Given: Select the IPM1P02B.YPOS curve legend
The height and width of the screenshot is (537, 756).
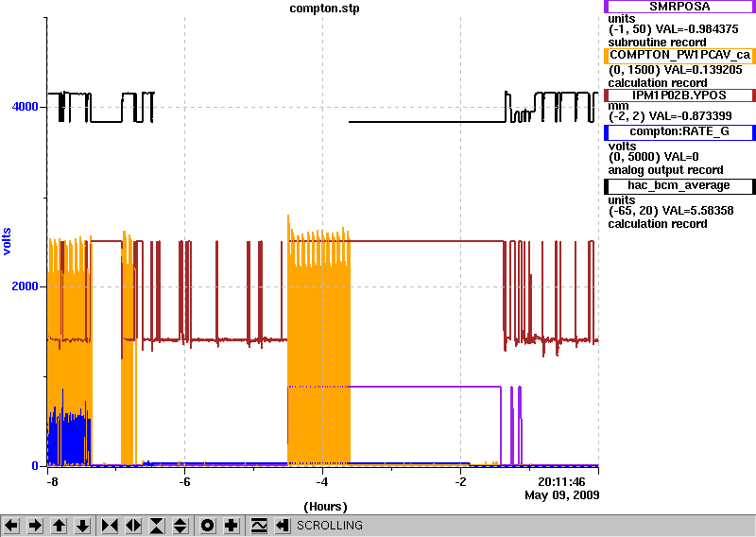Looking at the screenshot, I should coord(679,95).
